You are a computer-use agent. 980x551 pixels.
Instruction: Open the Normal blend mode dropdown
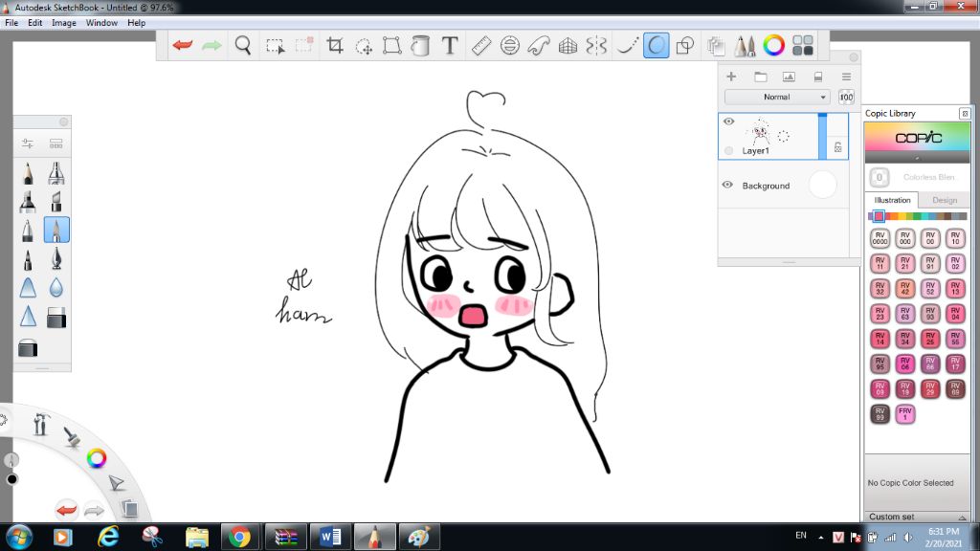pyautogui.click(x=777, y=97)
